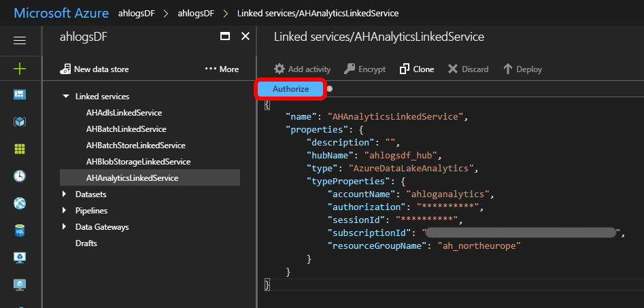Close the ahlogsDF blade

[245, 36]
